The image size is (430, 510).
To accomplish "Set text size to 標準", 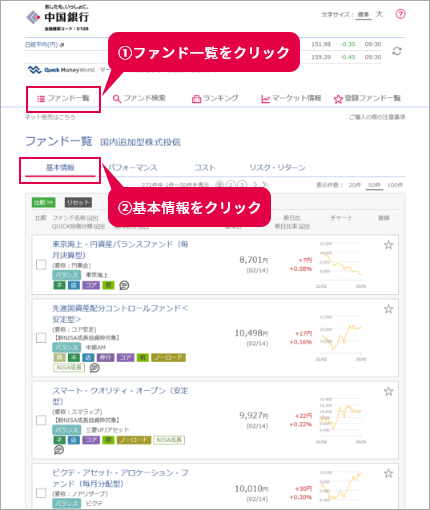I will click(363, 15).
